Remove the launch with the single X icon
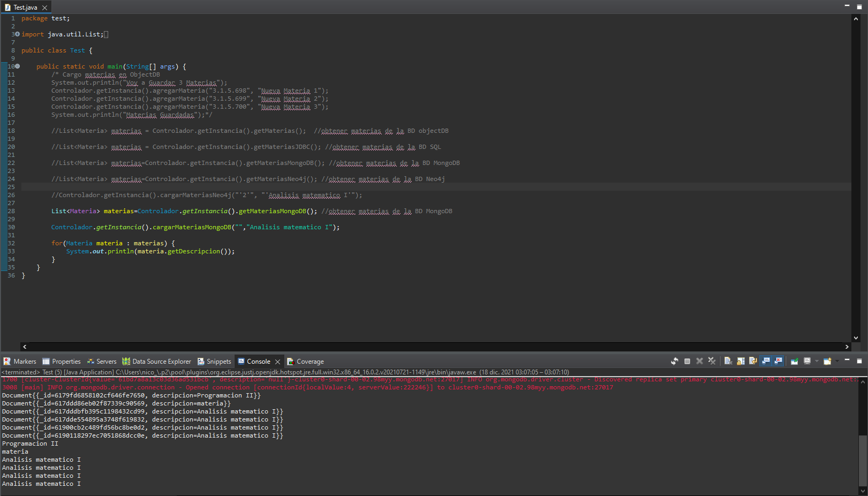 point(699,362)
